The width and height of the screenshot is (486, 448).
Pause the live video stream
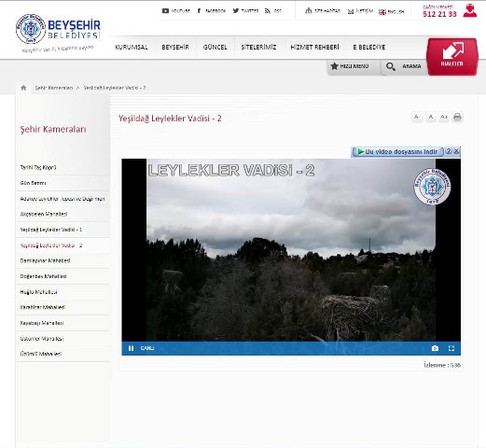[x=131, y=348]
